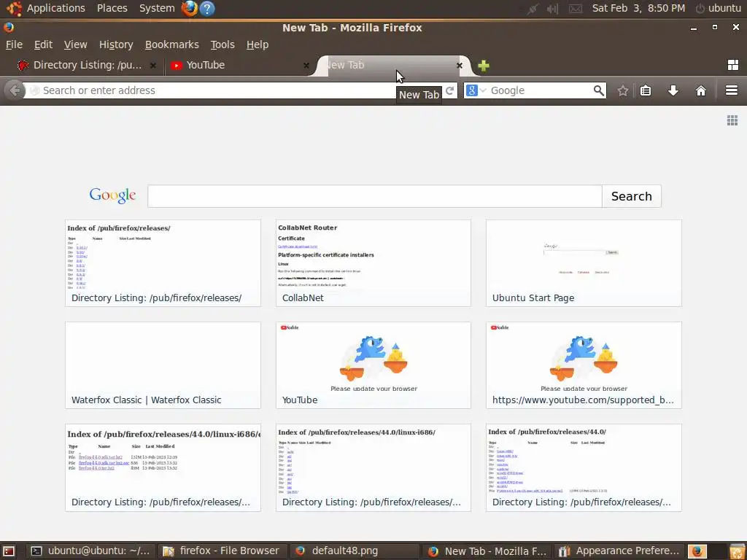Open the History menu

(x=116, y=44)
